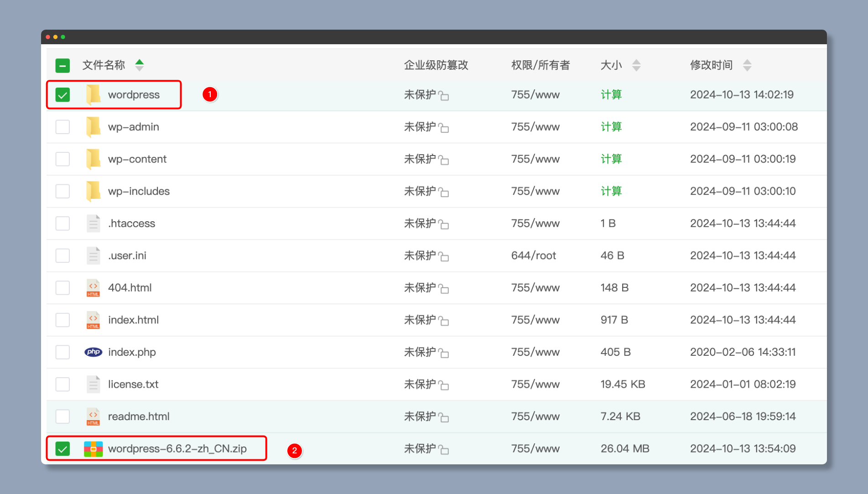
Task: Click the lock icon in the index.html row
Action: click(444, 321)
